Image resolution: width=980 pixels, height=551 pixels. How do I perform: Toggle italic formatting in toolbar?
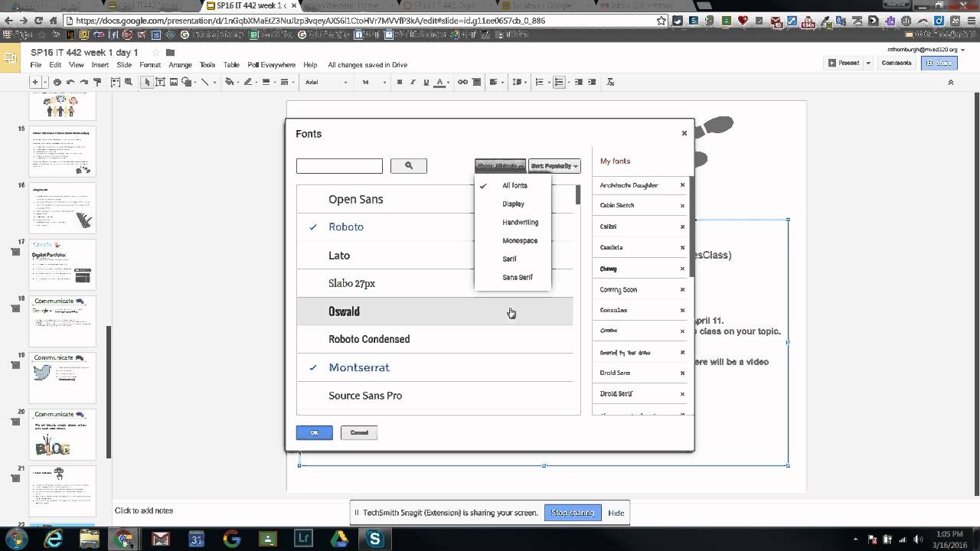(413, 82)
